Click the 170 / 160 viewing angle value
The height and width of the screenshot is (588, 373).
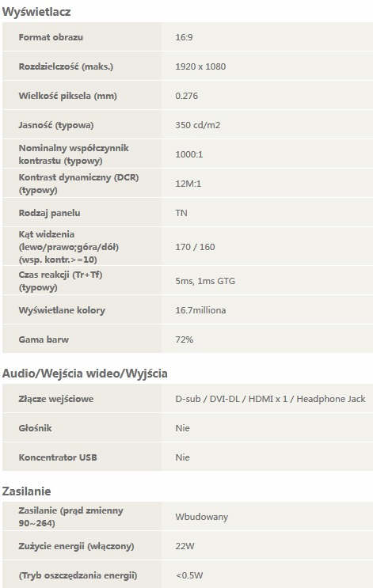click(x=195, y=247)
